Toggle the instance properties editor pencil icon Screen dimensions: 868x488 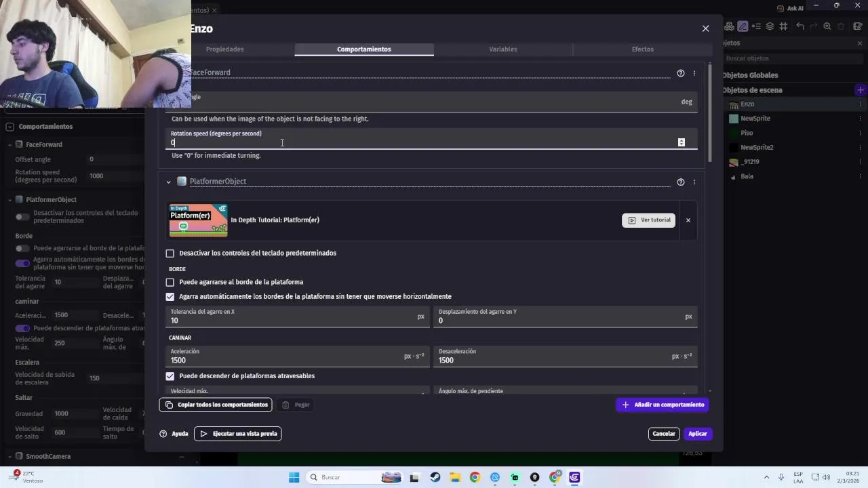point(743,26)
